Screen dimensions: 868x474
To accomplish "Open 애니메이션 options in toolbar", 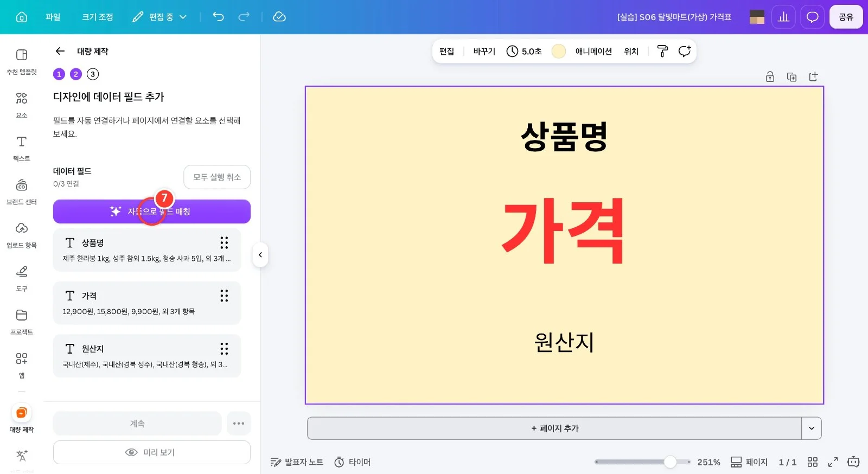I will tap(593, 51).
